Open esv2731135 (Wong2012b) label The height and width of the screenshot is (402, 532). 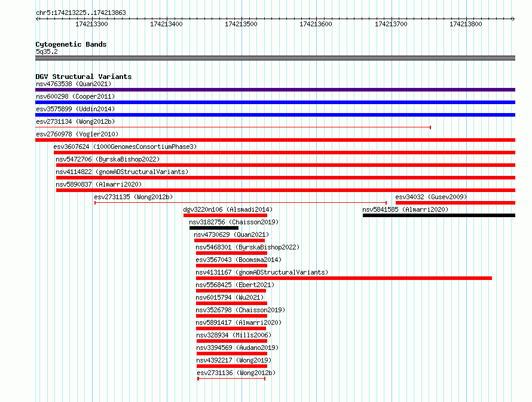(133, 197)
